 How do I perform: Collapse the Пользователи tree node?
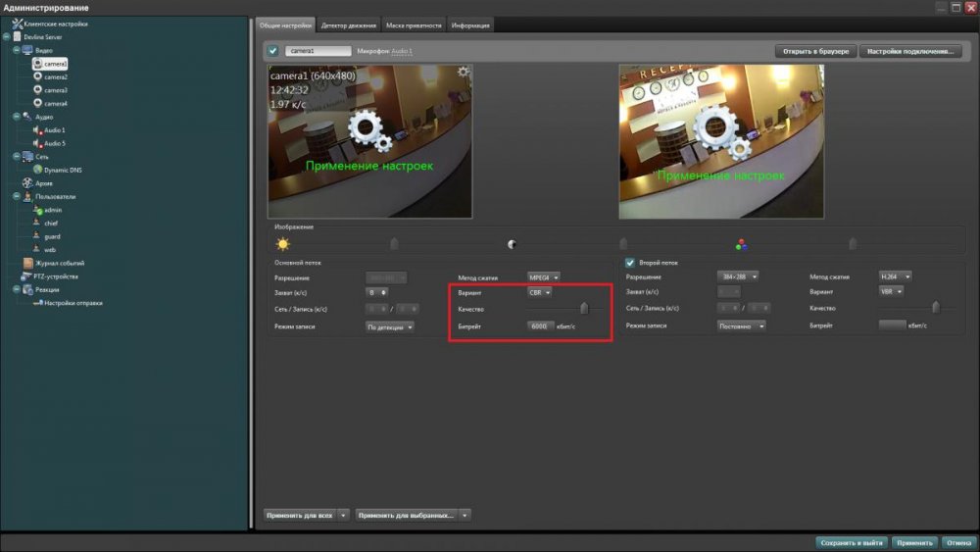tap(17, 196)
